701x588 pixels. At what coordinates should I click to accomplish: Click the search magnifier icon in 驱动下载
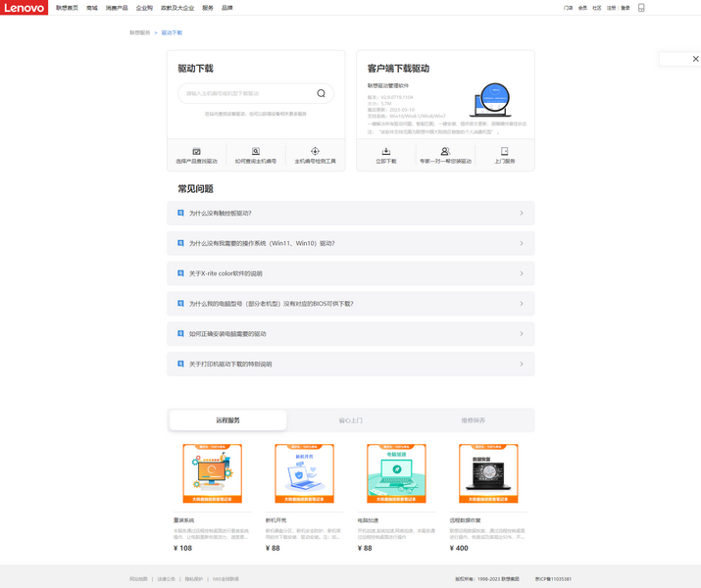point(321,93)
